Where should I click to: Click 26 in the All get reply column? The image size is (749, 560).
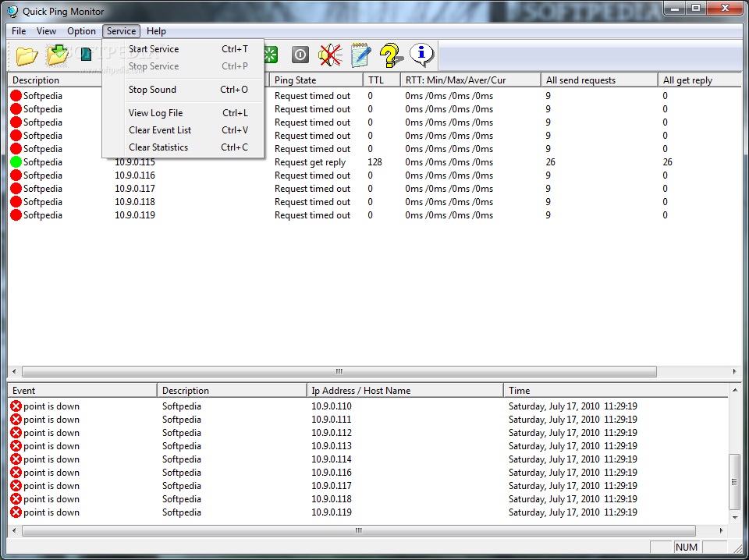(668, 162)
